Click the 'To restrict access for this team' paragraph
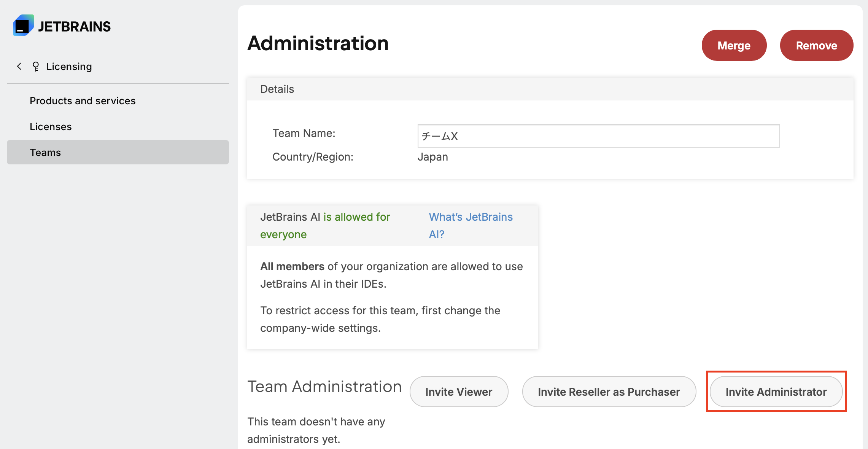 click(x=380, y=319)
